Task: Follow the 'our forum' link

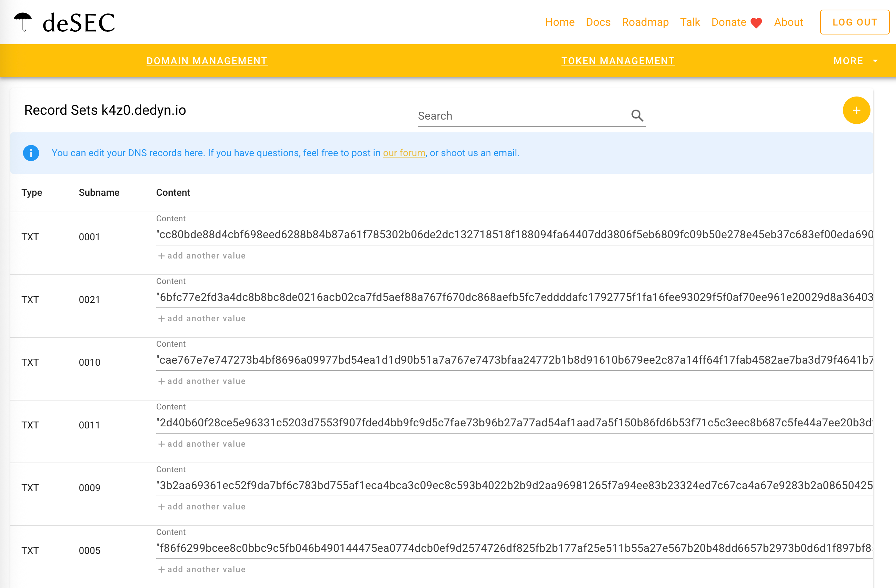Action: 404,153
